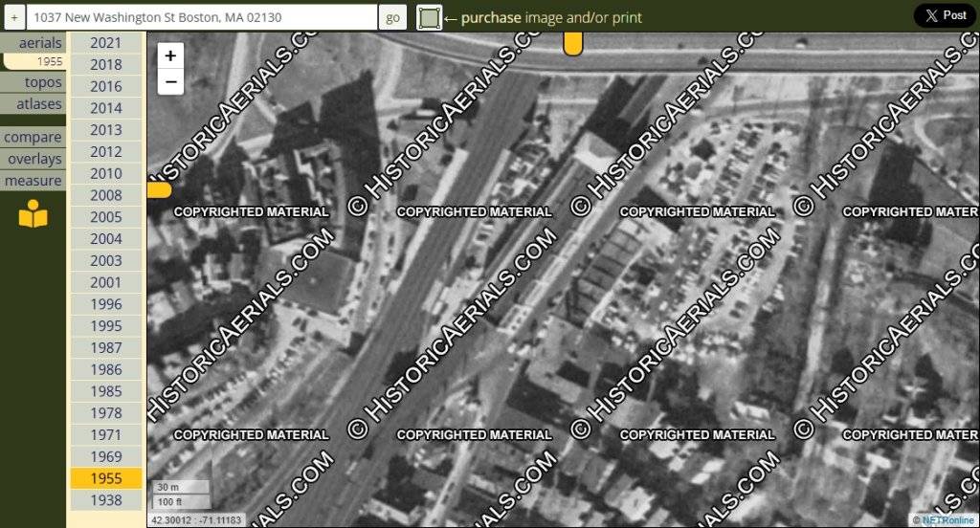Share via the X Post button
The width and height of the screenshot is (980, 528).
tap(945, 15)
